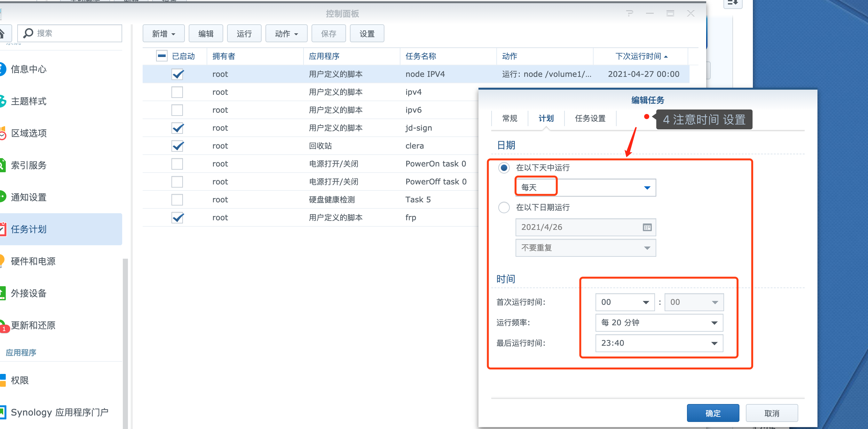
Task: Click the 2021-04-27 00:00 next run cell
Action: 643,74
